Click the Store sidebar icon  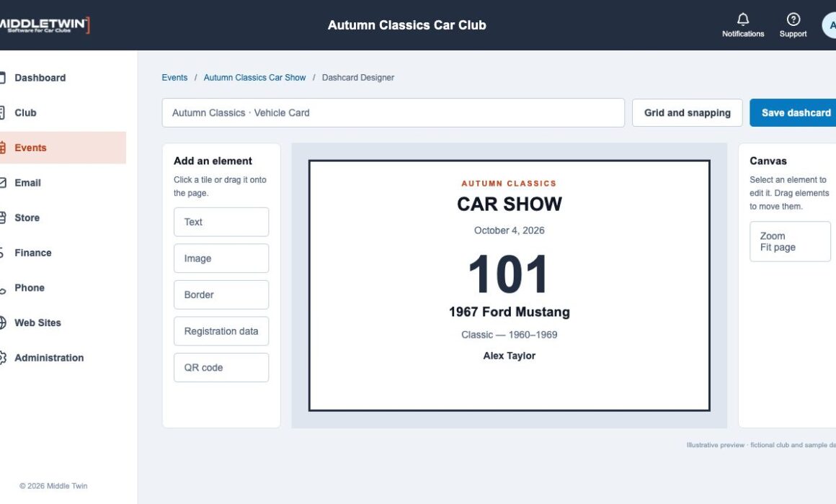click(2, 217)
